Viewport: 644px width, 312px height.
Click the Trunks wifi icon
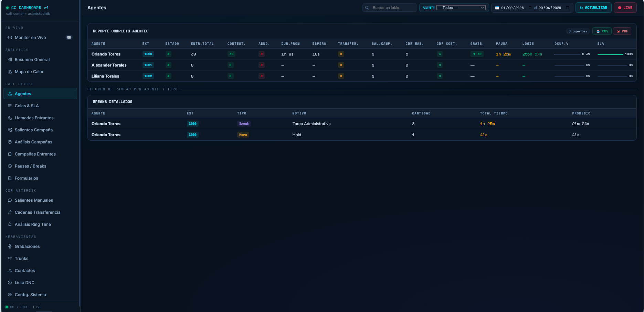click(x=10, y=259)
